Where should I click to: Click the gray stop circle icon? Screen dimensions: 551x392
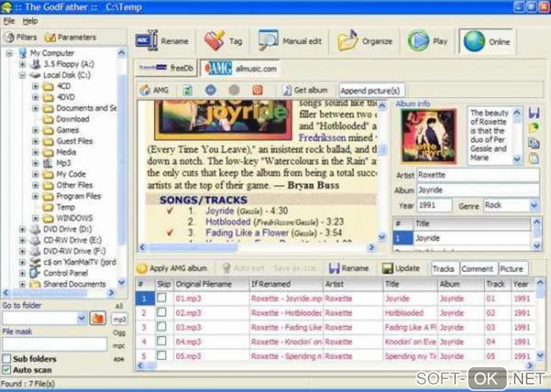click(x=234, y=90)
